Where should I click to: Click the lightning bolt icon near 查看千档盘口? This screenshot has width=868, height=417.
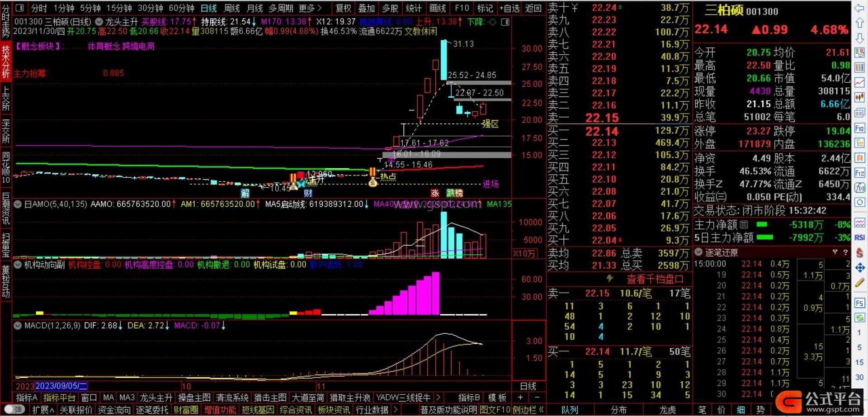(609, 279)
